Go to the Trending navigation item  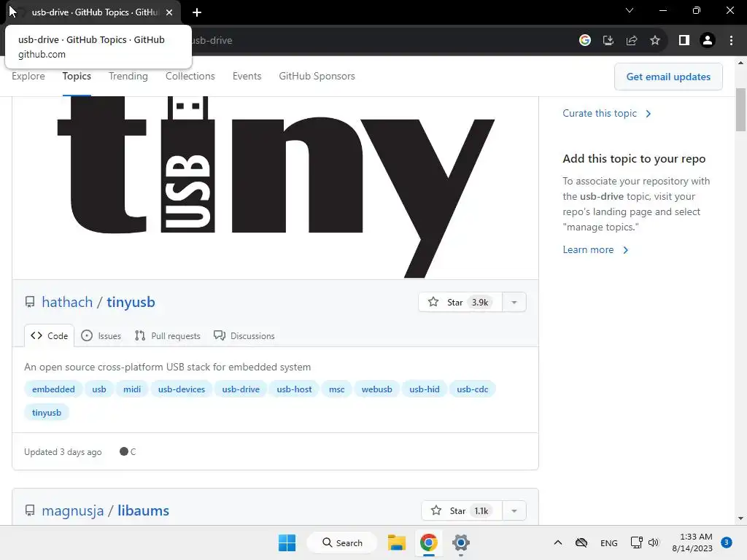(128, 76)
